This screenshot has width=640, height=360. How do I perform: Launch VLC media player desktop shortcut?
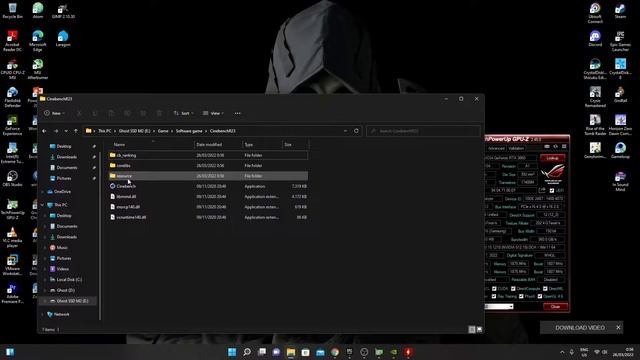(12, 237)
